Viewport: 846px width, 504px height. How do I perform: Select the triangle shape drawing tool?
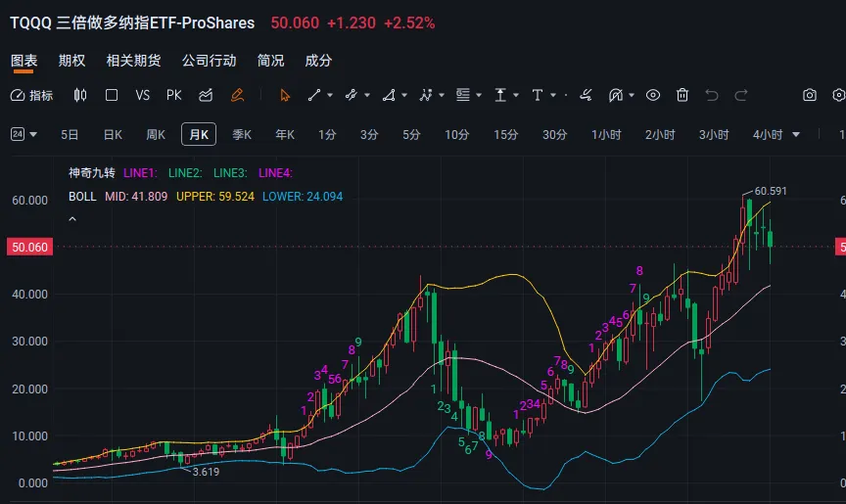(389, 95)
